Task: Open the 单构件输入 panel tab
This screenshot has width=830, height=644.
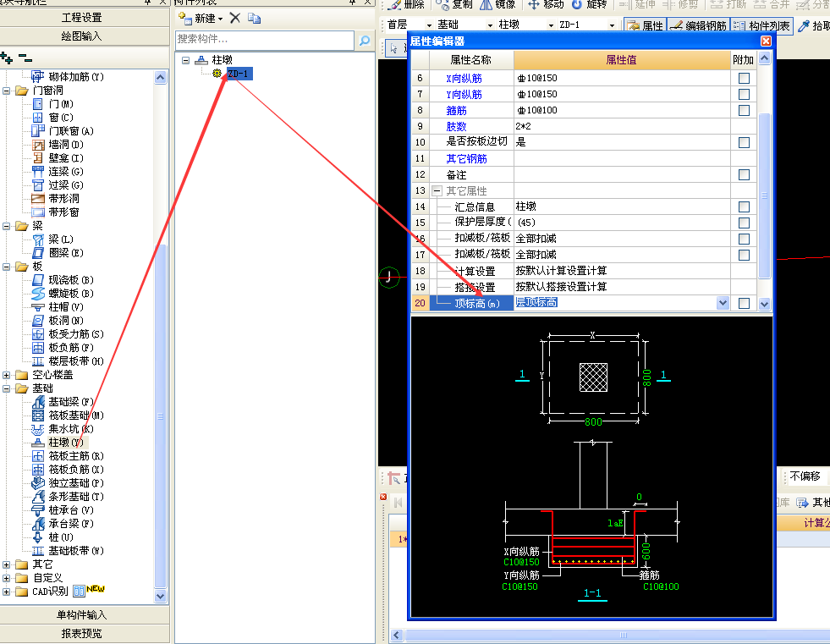Action: pos(82,615)
